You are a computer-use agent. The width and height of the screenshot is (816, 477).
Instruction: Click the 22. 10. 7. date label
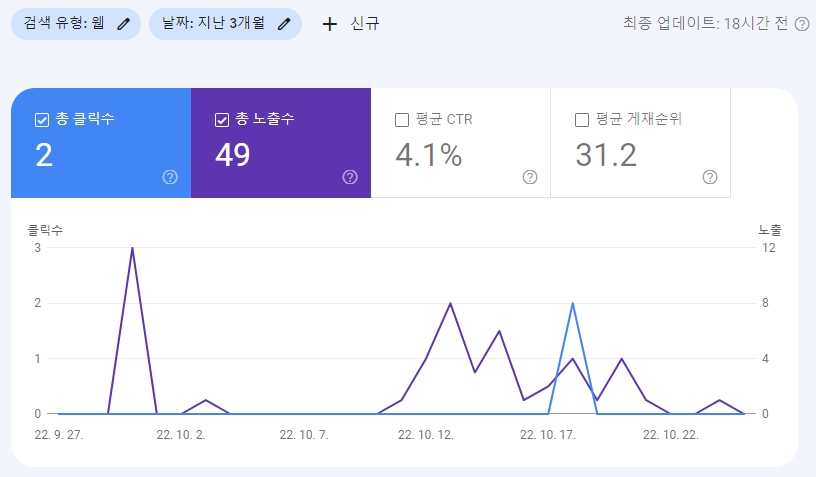coord(304,435)
